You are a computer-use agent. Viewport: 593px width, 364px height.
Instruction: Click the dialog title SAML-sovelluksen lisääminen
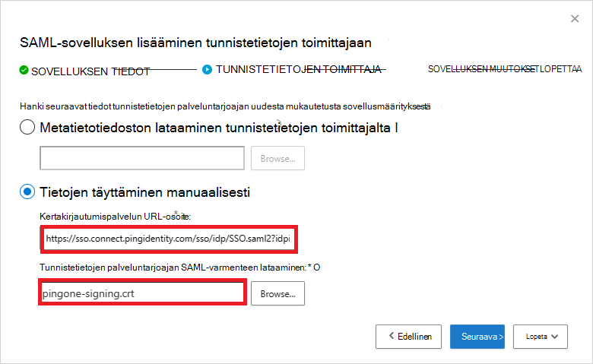tap(195, 43)
